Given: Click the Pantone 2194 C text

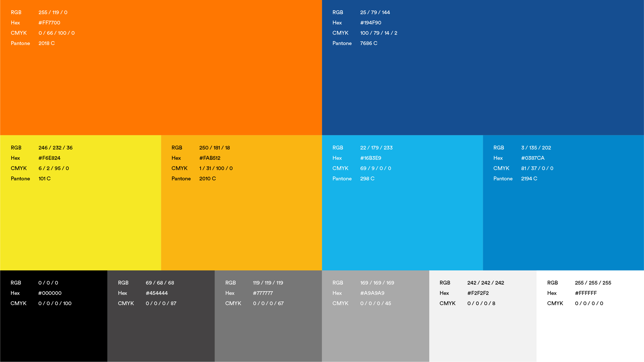Looking at the screenshot, I should 529,179.
